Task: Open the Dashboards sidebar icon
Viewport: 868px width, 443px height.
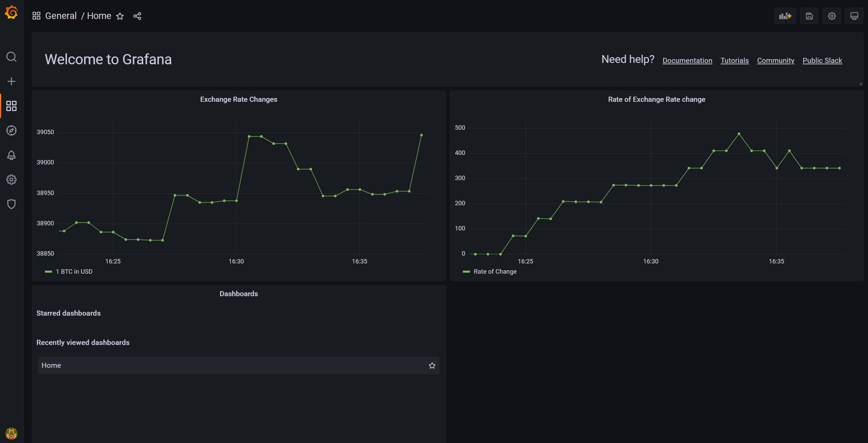Action: point(11,106)
